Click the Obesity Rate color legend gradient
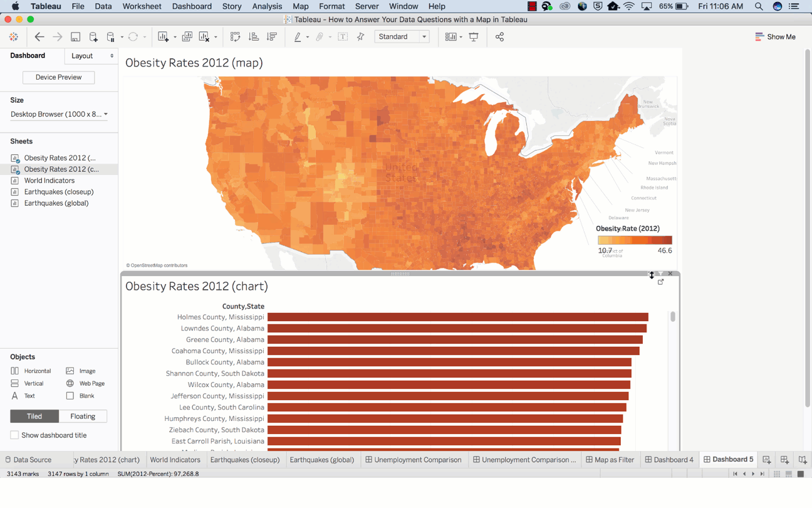The width and height of the screenshot is (812, 508). [x=635, y=240]
